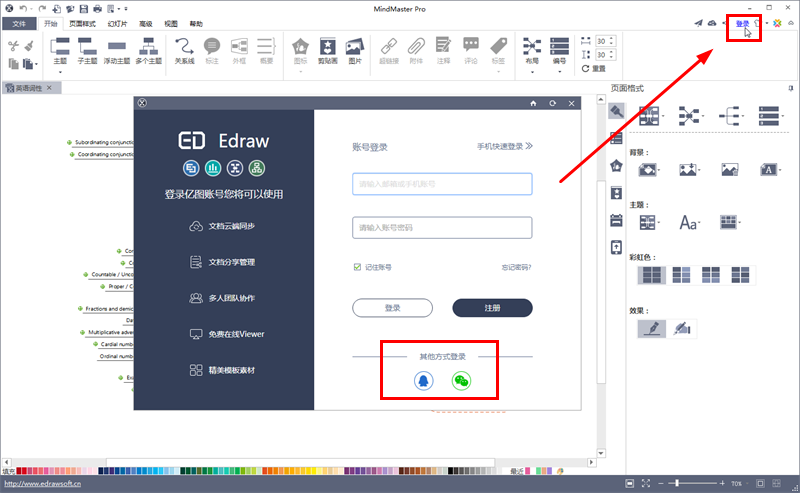This screenshot has height=493, width=800.
Task: Click the 登录 link in top right toolbar
Action: tap(742, 23)
